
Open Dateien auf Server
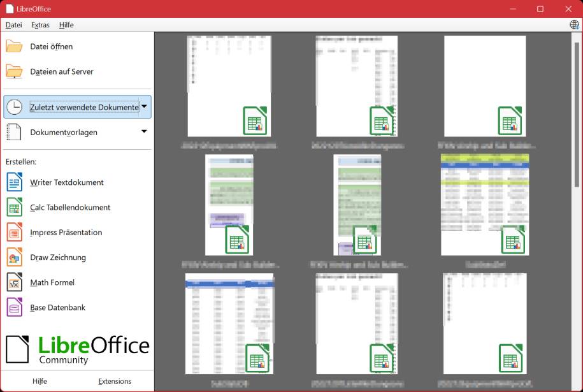62,71
